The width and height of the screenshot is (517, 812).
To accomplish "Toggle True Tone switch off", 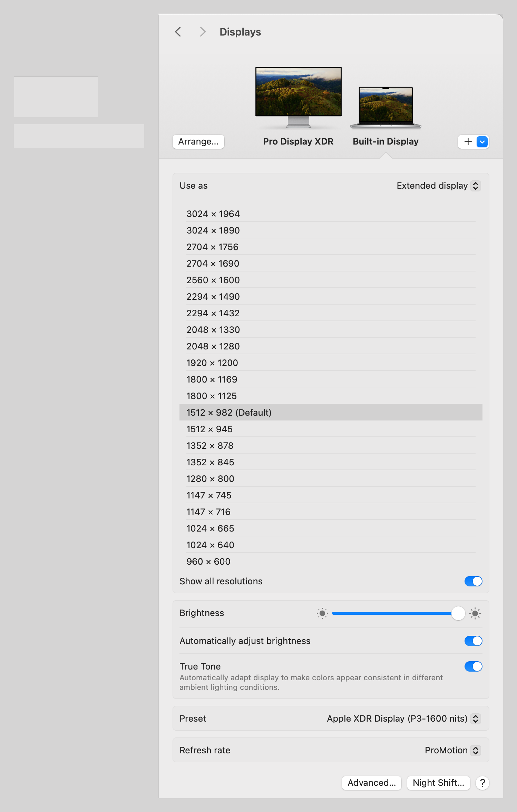I will click(473, 666).
